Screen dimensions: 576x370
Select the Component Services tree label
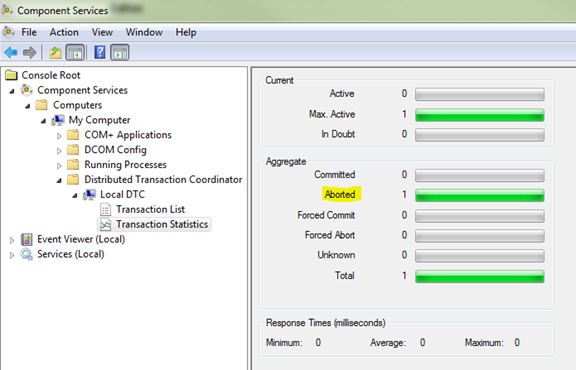click(82, 90)
